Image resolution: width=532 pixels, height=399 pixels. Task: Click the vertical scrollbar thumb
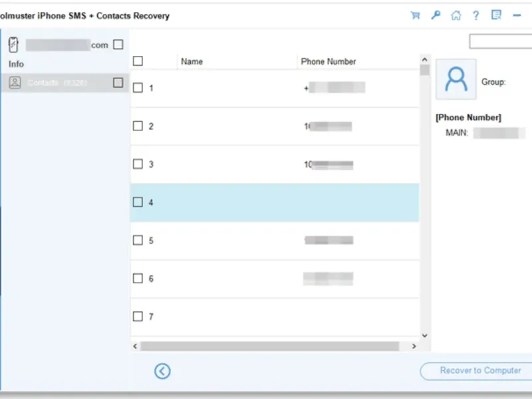[424, 70]
